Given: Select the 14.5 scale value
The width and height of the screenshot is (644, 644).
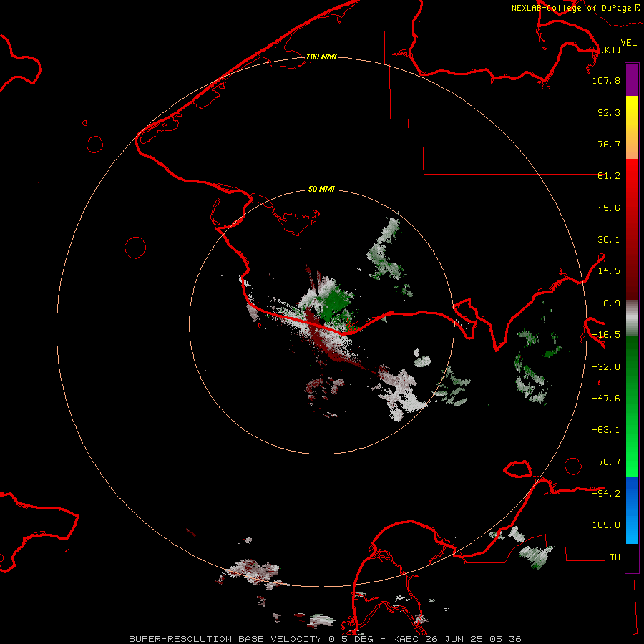Looking at the screenshot, I should pos(609,271).
